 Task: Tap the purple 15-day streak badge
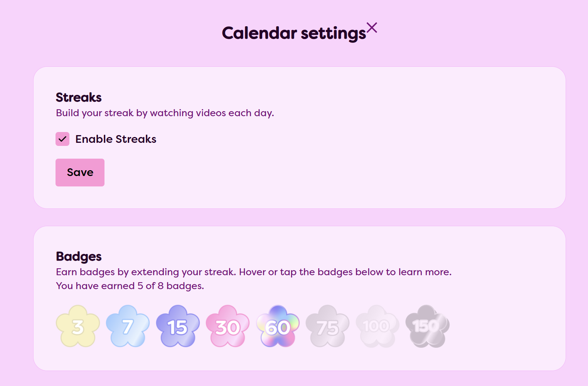(x=178, y=327)
